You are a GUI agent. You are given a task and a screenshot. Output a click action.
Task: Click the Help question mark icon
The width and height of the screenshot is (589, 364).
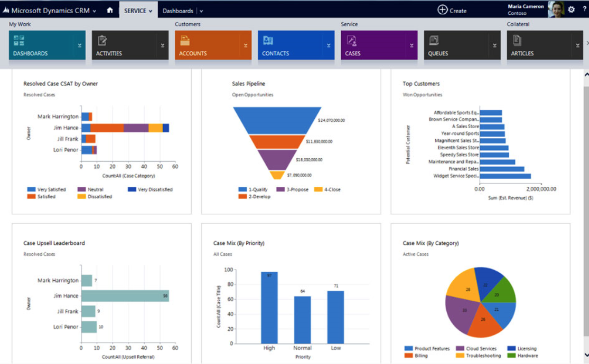pyautogui.click(x=584, y=9)
